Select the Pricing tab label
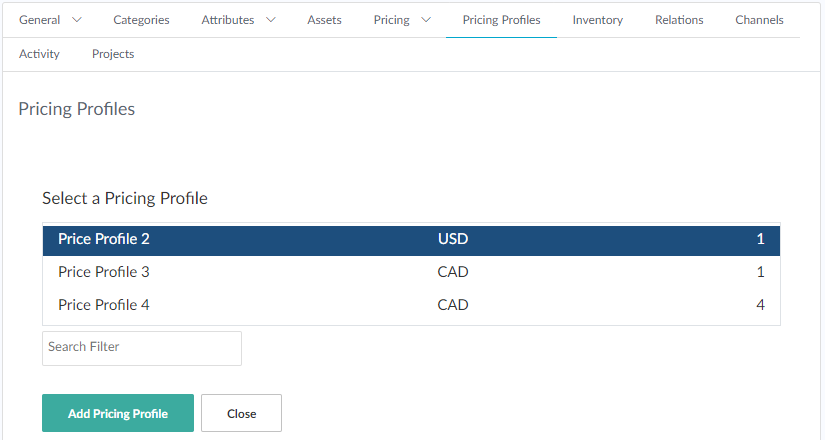 (x=391, y=20)
